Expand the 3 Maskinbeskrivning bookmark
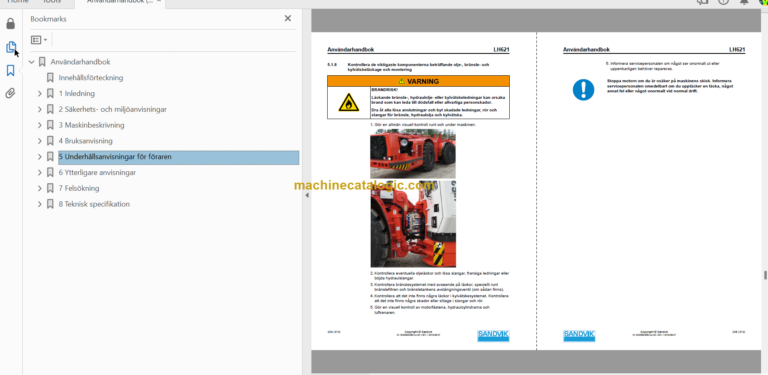This screenshot has height=375, width=768. pyautogui.click(x=40, y=125)
